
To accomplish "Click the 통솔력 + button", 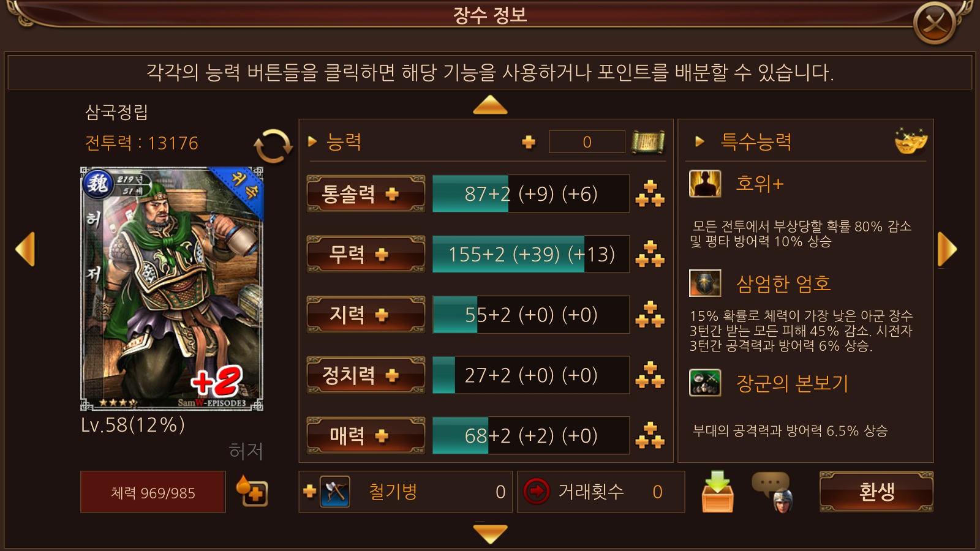I will [366, 194].
